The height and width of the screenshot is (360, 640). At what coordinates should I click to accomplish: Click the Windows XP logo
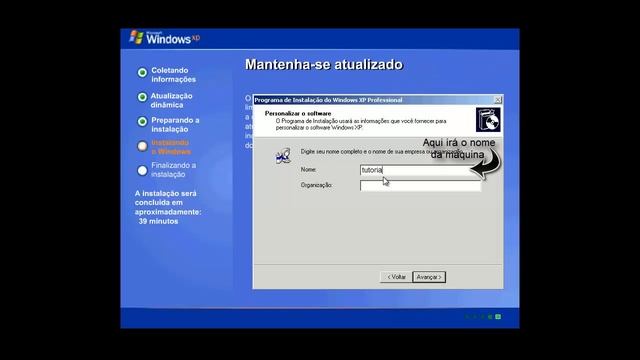[165, 38]
